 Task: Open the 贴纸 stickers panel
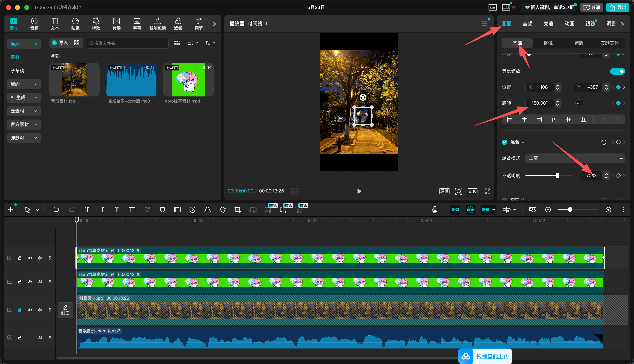point(75,24)
